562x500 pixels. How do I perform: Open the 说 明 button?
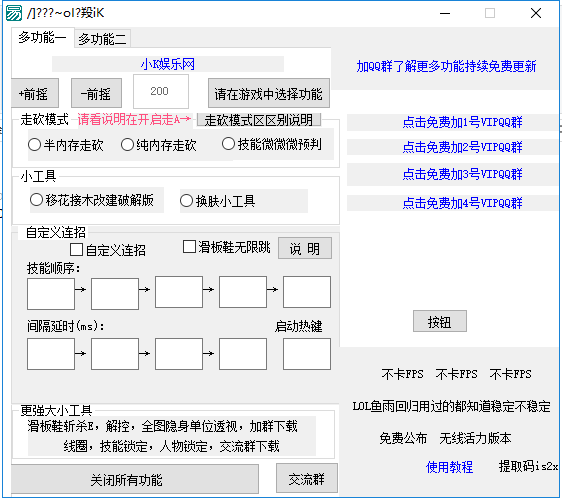click(305, 248)
